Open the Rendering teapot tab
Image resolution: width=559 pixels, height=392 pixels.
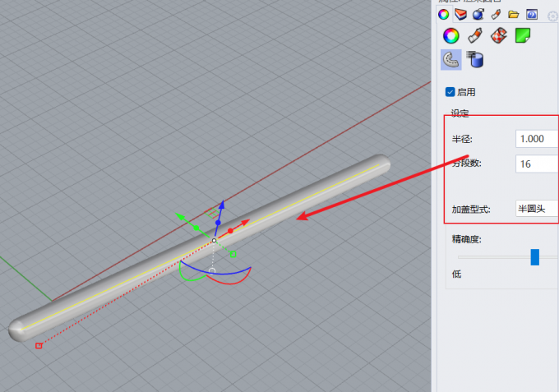click(478, 14)
